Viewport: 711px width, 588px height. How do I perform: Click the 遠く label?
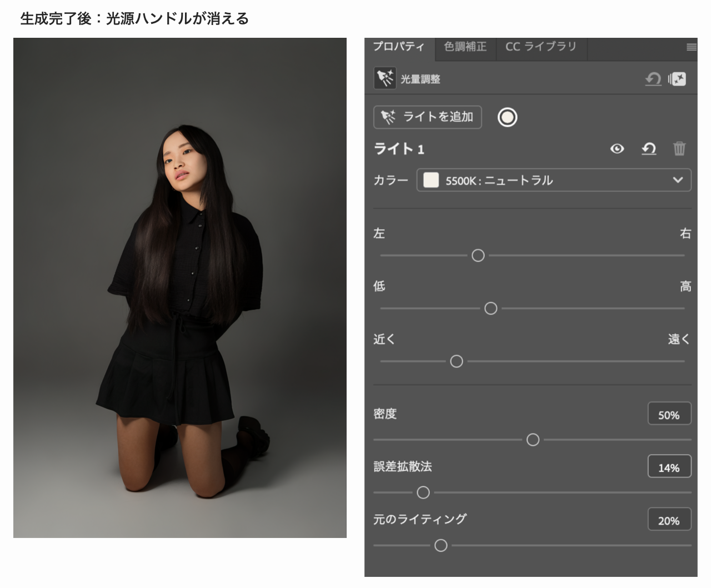[679, 339]
